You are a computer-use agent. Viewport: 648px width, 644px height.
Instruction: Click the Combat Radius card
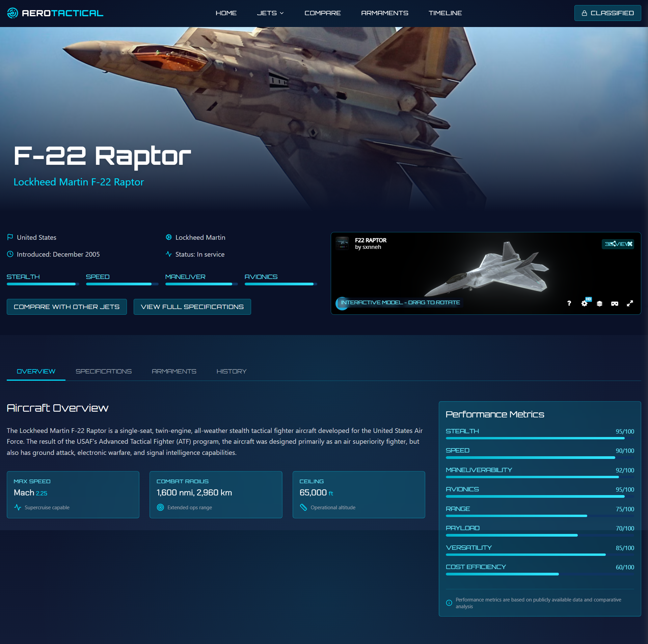216,494
